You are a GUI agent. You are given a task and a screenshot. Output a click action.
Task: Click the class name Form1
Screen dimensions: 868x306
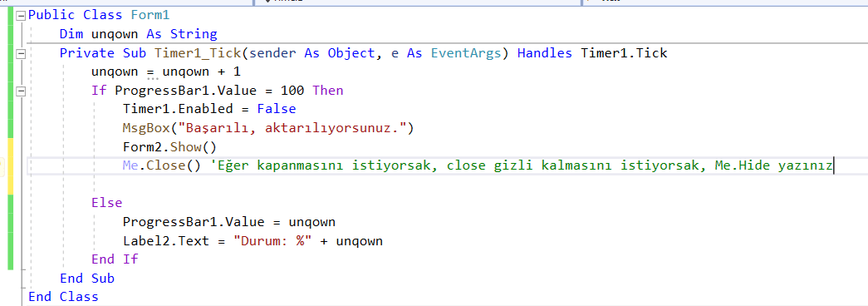150,16
